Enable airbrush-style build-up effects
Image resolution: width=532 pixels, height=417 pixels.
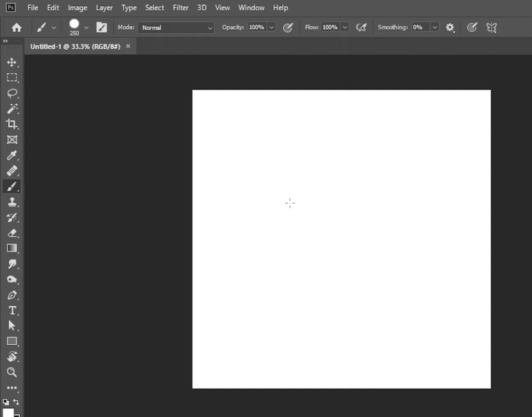(x=361, y=28)
